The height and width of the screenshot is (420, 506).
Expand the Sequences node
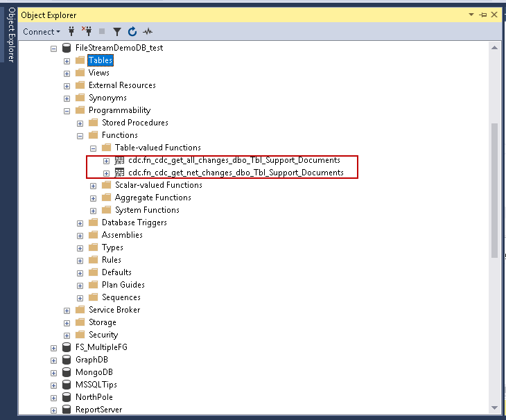[80, 299]
